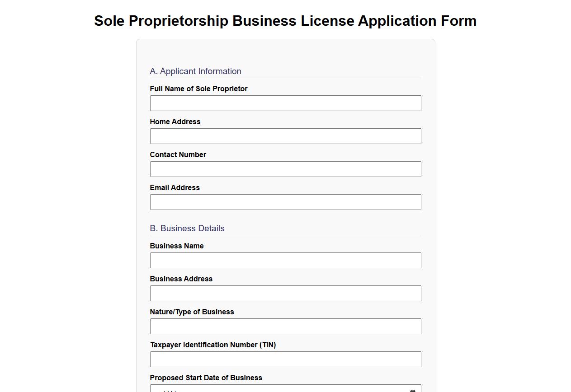
Task: Click the Full Name of Sole Proprietor field
Action: coord(285,103)
